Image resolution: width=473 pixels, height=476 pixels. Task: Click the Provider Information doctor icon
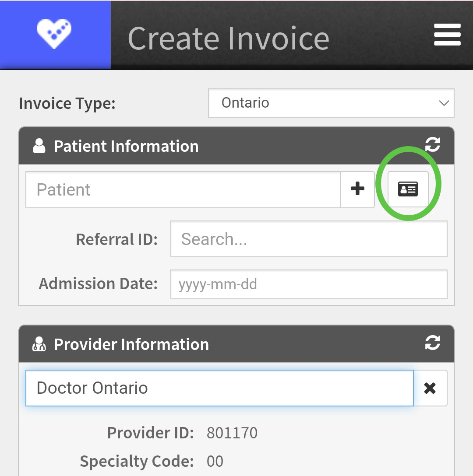point(39,344)
